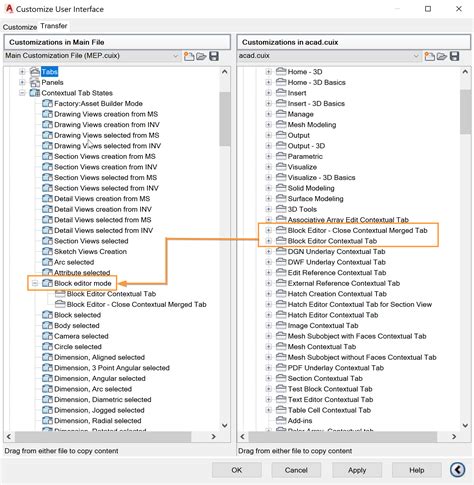
Task: Expand the Visualize node on right
Action: click(268, 167)
